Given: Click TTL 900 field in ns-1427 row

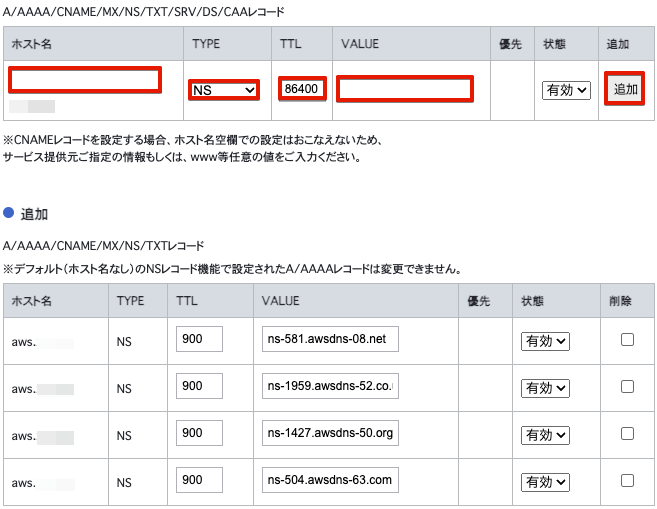Looking at the screenshot, I should pyautogui.click(x=199, y=433).
